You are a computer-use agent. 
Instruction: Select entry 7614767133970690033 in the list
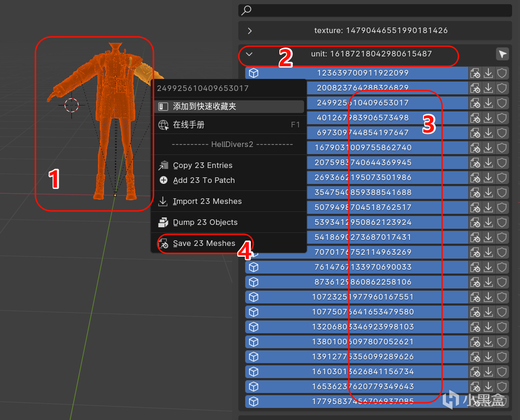click(356, 267)
